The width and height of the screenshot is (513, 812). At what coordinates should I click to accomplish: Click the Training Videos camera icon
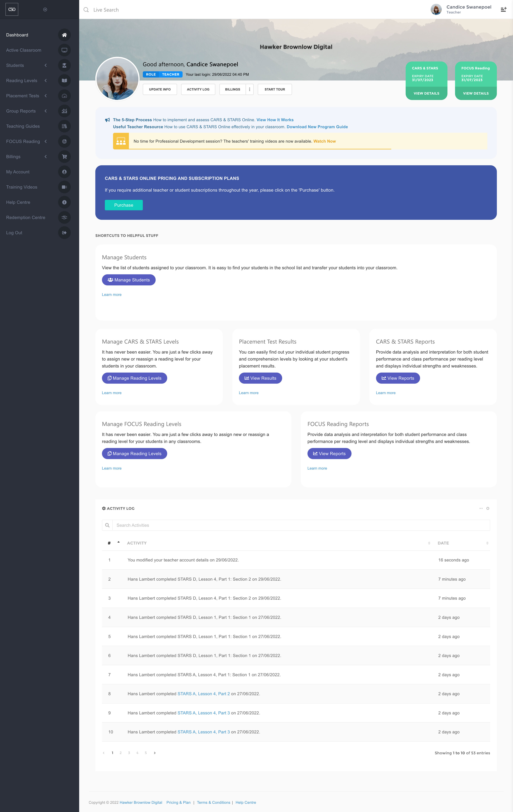64,187
